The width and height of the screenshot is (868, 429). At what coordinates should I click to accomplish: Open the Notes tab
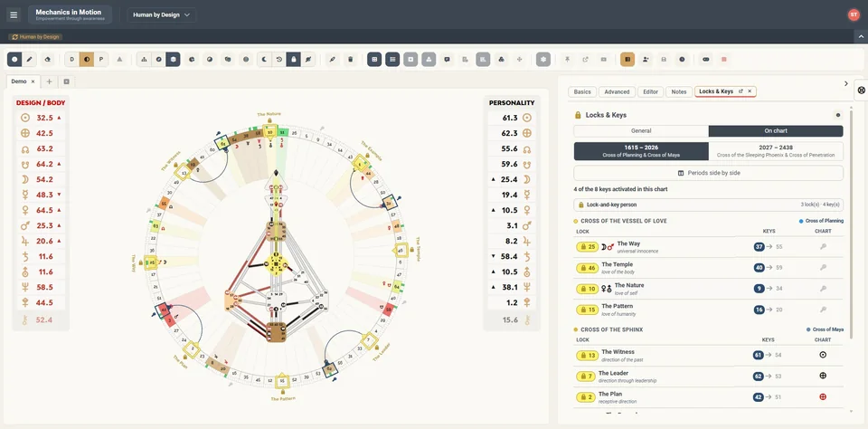pyautogui.click(x=679, y=92)
